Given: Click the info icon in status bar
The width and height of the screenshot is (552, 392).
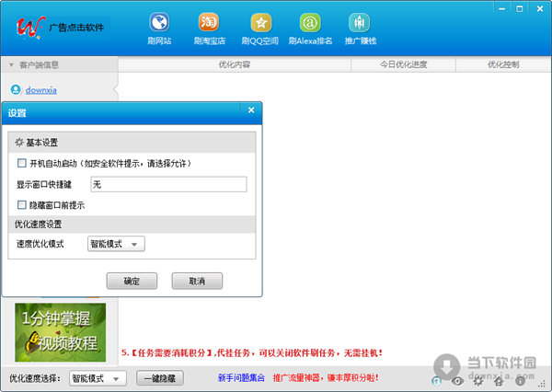Looking at the screenshot, I should (x=519, y=381).
